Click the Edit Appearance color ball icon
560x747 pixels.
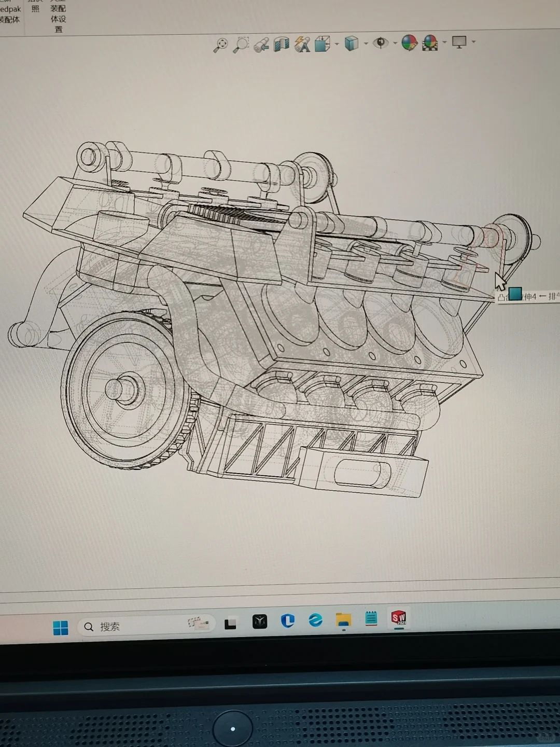410,43
